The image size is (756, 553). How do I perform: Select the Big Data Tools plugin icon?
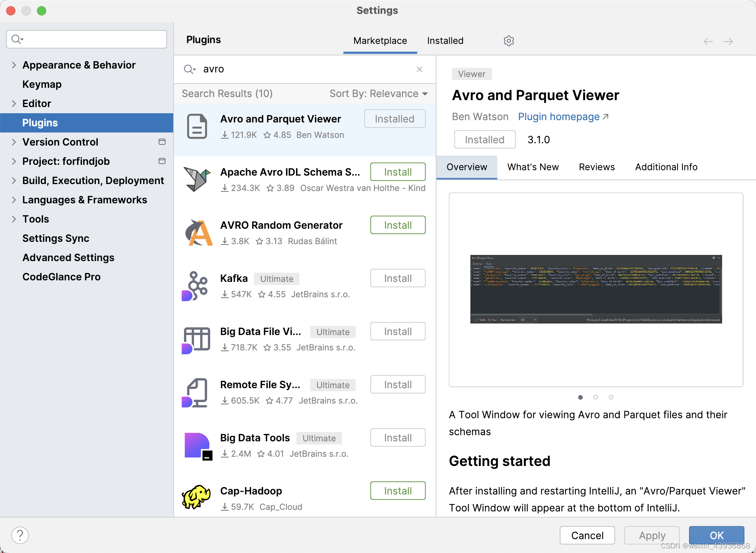(x=198, y=446)
